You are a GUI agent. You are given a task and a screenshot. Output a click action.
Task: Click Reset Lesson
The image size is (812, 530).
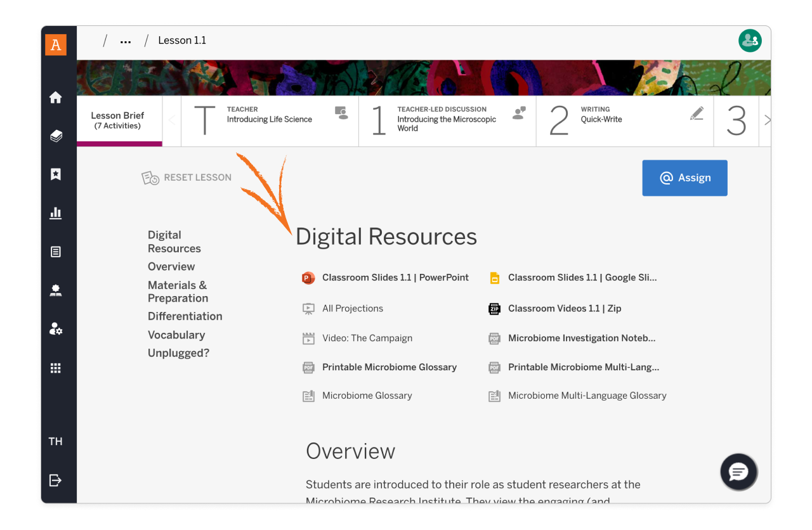[x=187, y=178]
